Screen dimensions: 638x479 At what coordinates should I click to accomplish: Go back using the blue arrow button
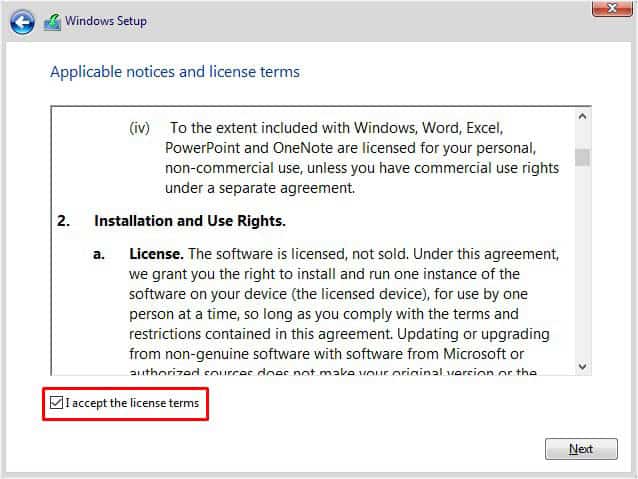click(x=22, y=22)
